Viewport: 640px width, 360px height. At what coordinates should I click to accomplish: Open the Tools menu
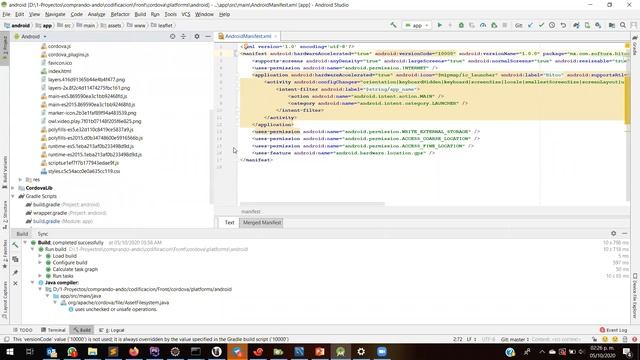click(171, 14)
